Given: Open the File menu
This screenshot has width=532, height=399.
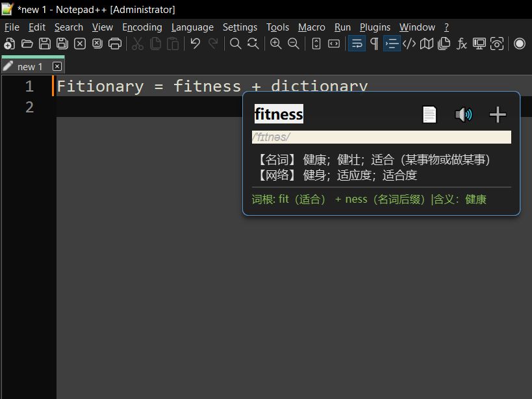Looking at the screenshot, I should tap(12, 27).
